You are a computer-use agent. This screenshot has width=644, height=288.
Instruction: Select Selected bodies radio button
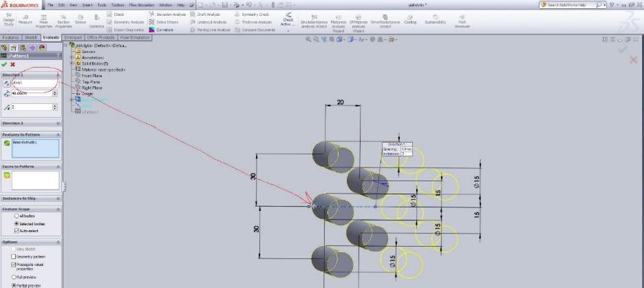17,223
